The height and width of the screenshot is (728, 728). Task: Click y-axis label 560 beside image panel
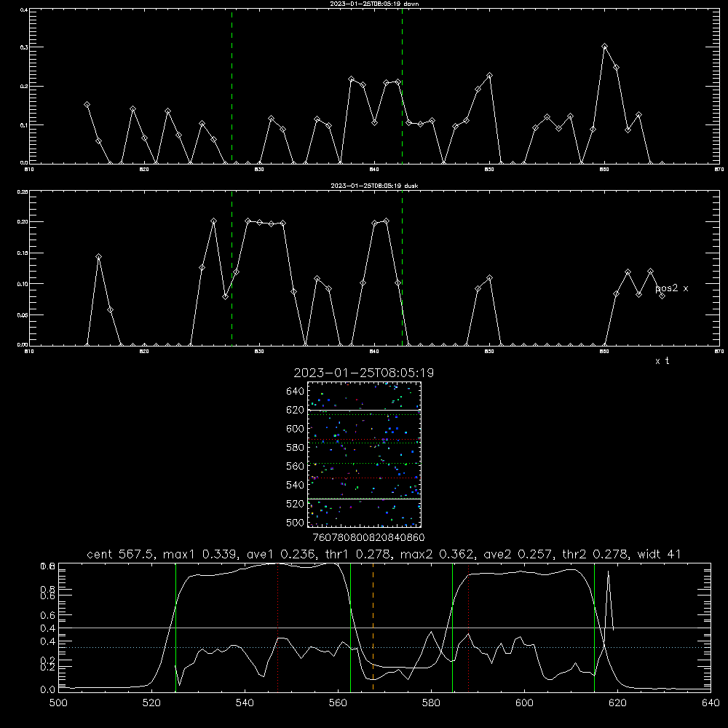pos(296,466)
